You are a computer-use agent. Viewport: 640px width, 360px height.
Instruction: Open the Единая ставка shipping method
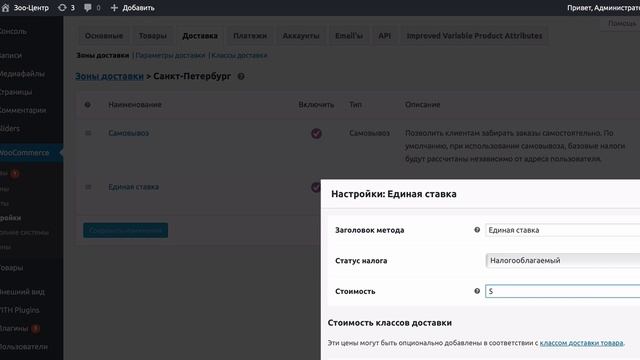coord(133,187)
